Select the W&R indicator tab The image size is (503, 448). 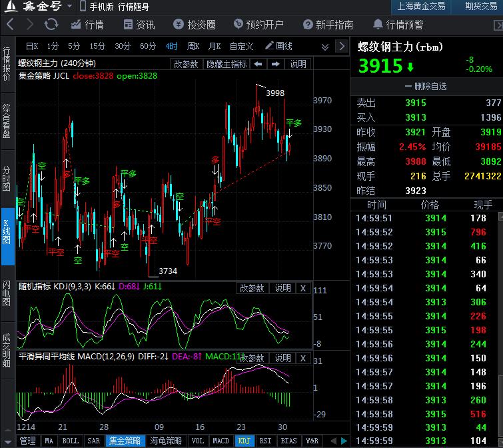(312, 441)
